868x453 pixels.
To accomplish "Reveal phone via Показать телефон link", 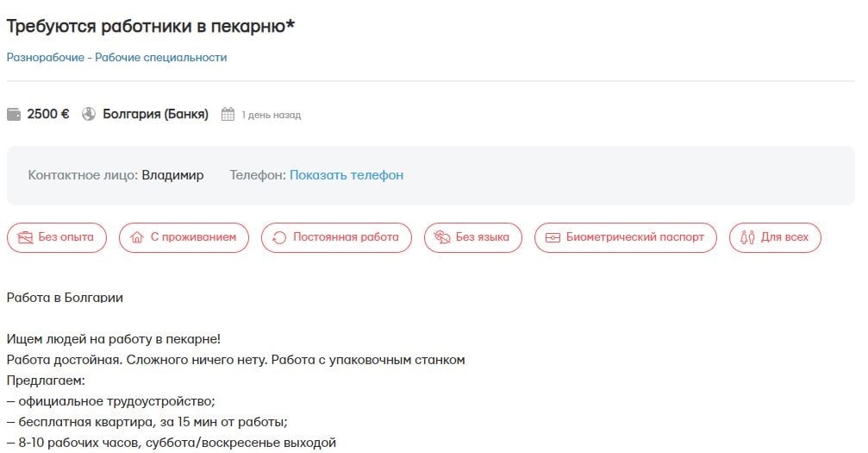I will pos(347,175).
